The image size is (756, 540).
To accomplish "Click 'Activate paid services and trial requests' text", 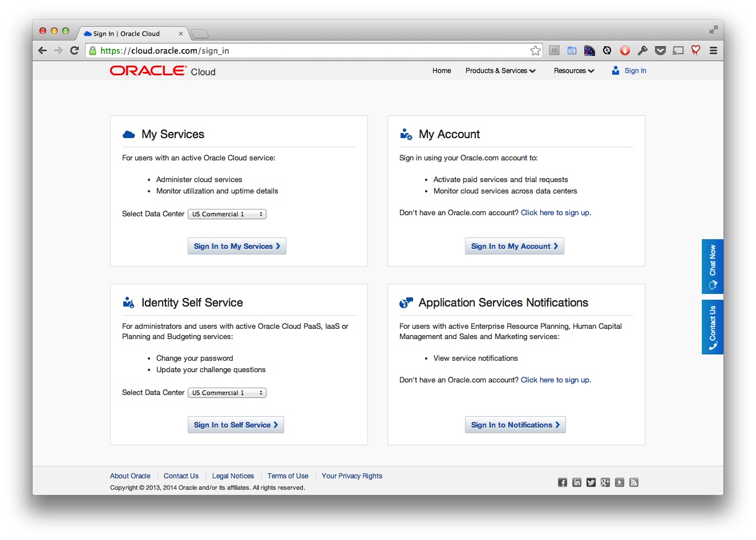I will click(501, 180).
